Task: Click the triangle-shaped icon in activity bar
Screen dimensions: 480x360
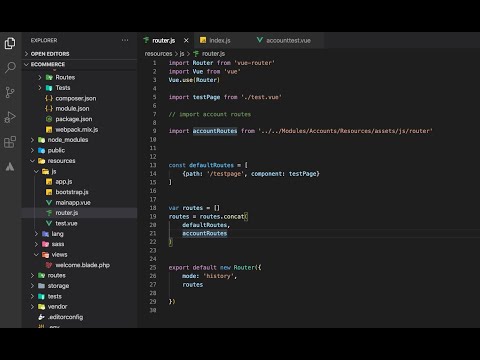Action: tap(10, 166)
